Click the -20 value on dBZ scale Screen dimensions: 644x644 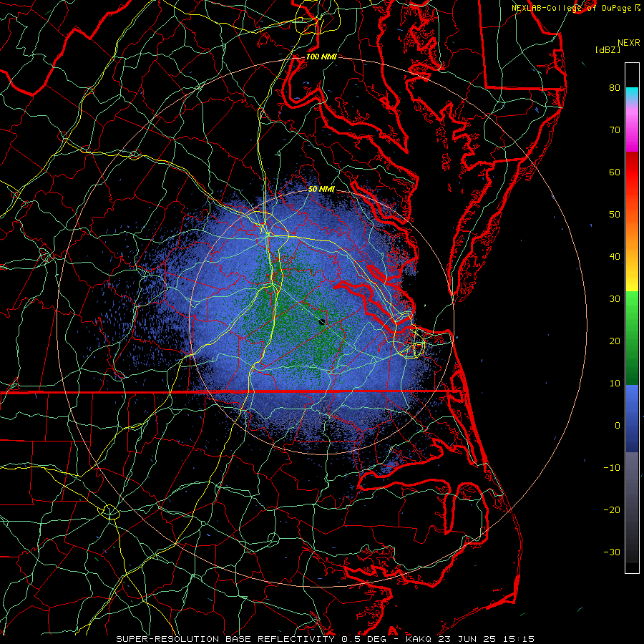pyautogui.click(x=612, y=509)
